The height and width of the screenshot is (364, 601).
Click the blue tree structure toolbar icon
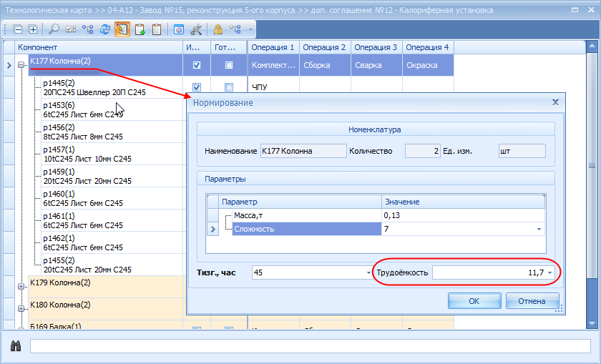pos(88,29)
